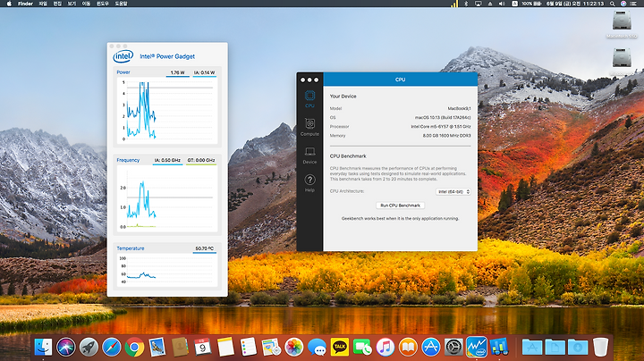Click Intel Power Gadget icon in the Dock
Image resolution: width=644 pixels, height=361 pixels.
point(477,347)
